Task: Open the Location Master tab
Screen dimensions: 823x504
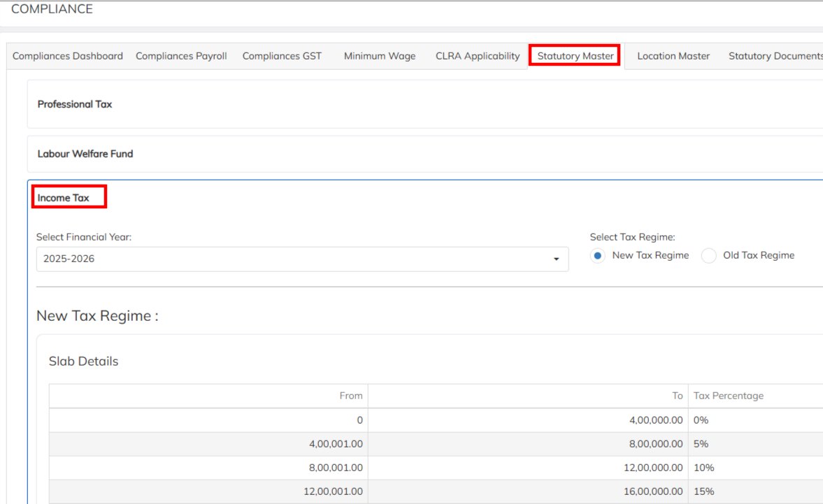Action: coord(673,56)
